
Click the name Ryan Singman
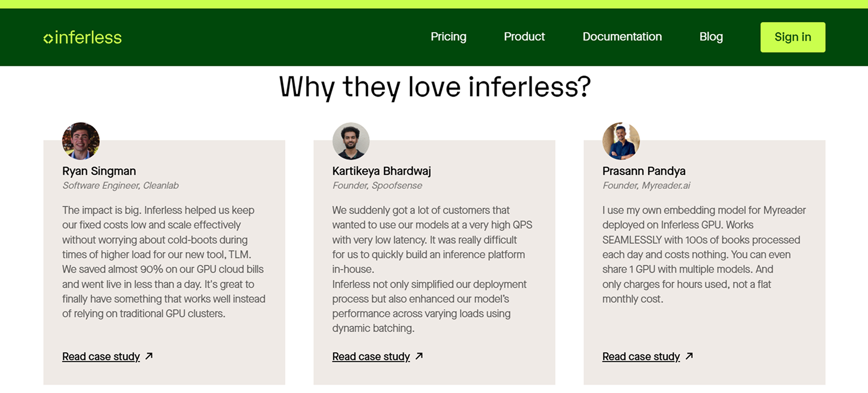(99, 171)
